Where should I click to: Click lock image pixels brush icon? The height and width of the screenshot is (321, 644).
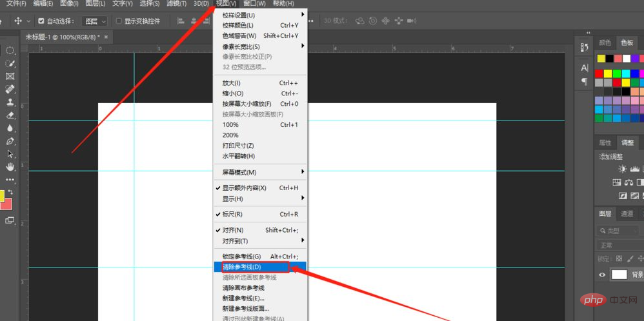click(x=630, y=258)
